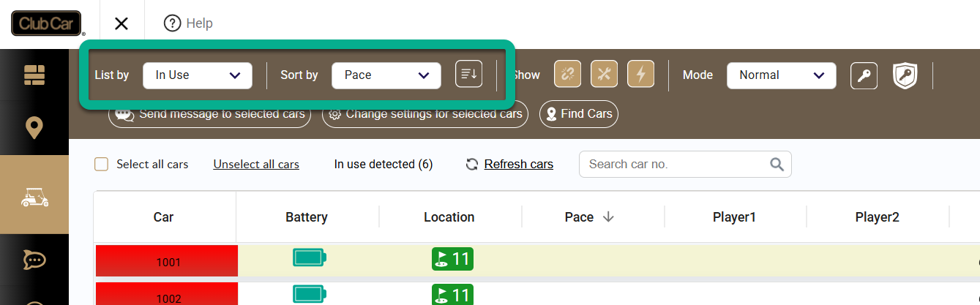980x305 pixels.
Task: Toggle show unlinked cars chain icon
Action: pos(567,74)
